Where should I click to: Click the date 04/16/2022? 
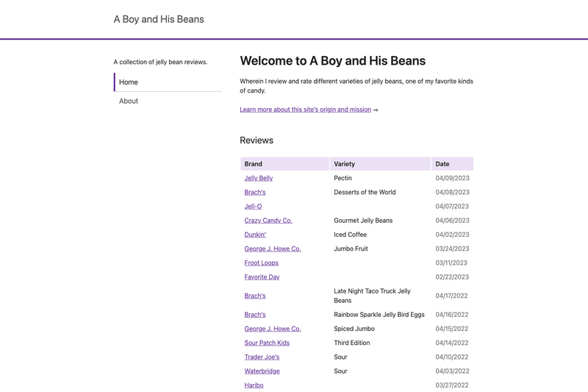(x=452, y=314)
